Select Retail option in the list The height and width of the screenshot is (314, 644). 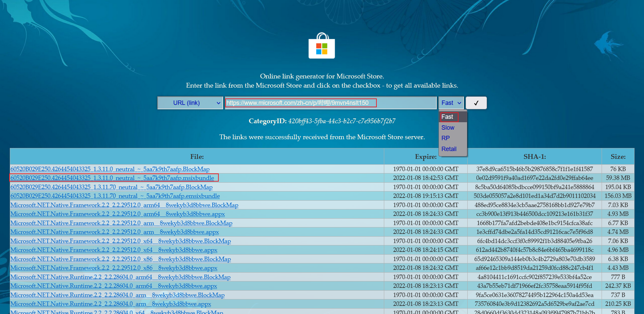click(x=453, y=149)
